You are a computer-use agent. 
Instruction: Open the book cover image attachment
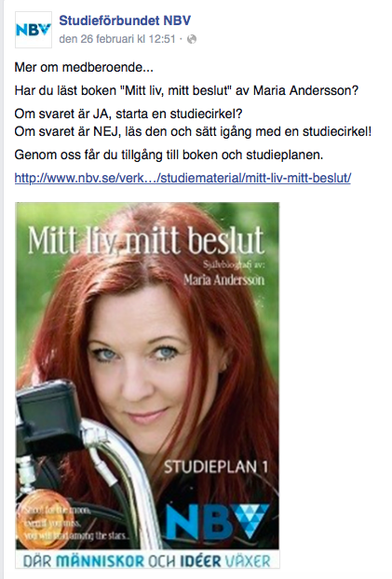(147, 385)
